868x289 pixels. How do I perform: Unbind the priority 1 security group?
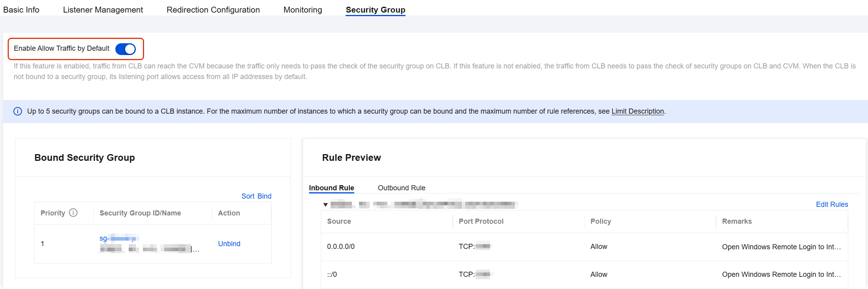(x=229, y=244)
